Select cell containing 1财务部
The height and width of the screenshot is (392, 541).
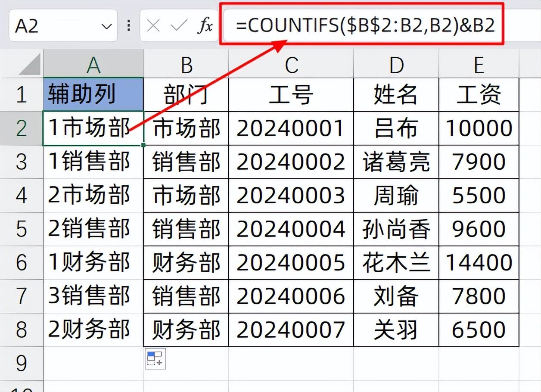click(93, 262)
